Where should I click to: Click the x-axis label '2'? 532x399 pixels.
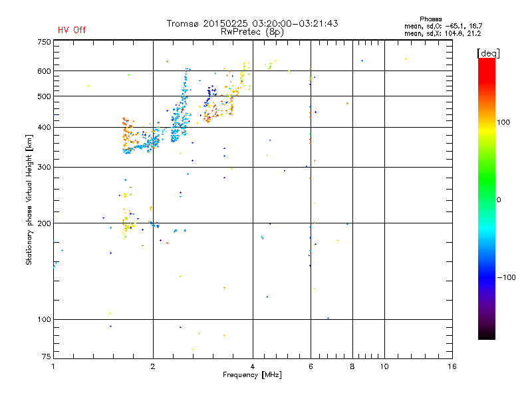pos(153,366)
